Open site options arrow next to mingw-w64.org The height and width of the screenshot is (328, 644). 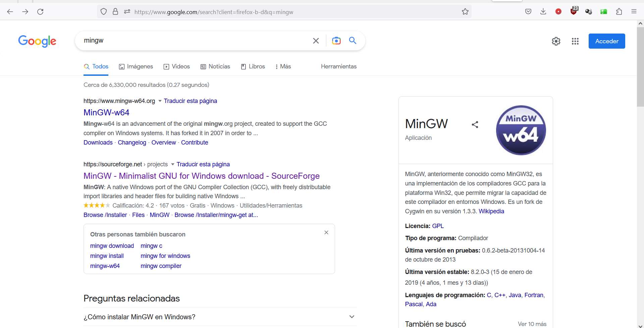pos(160,101)
